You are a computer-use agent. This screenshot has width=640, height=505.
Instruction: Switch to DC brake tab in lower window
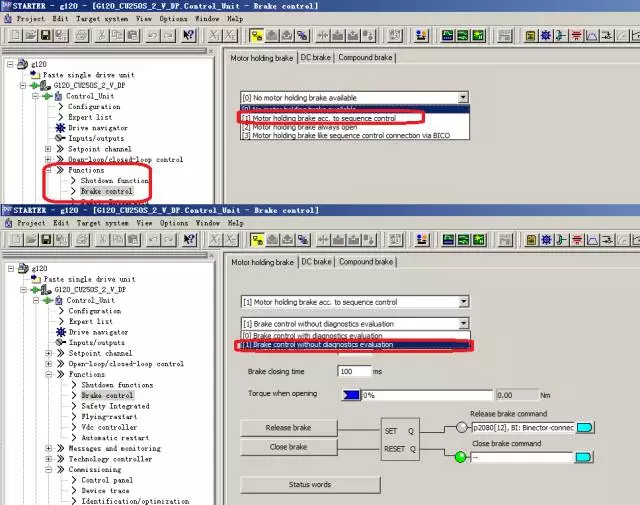(x=316, y=262)
